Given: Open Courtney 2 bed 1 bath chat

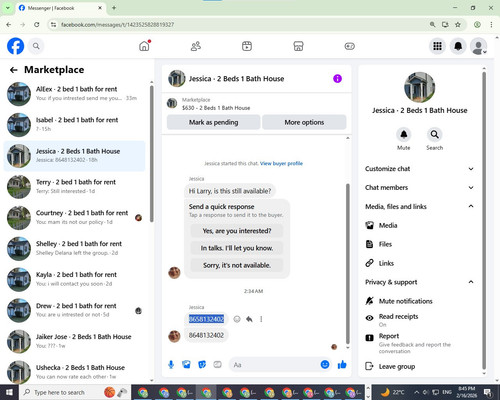Looking at the screenshot, I should pyautogui.click(x=75, y=218).
